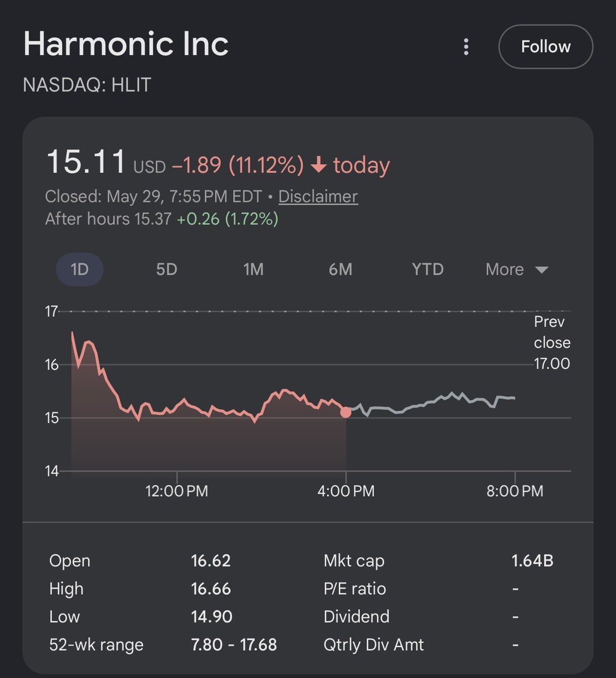
Task: Open the three-dot more options menu
Action: coord(466,47)
